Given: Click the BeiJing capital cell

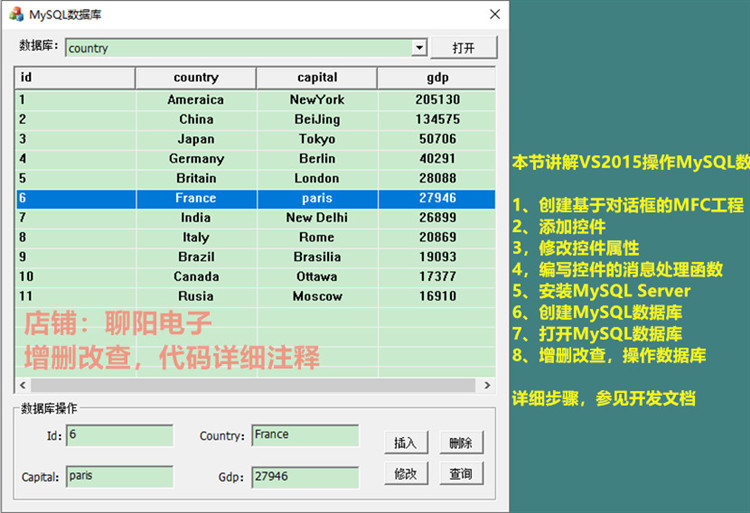Looking at the screenshot, I should pos(317,119).
